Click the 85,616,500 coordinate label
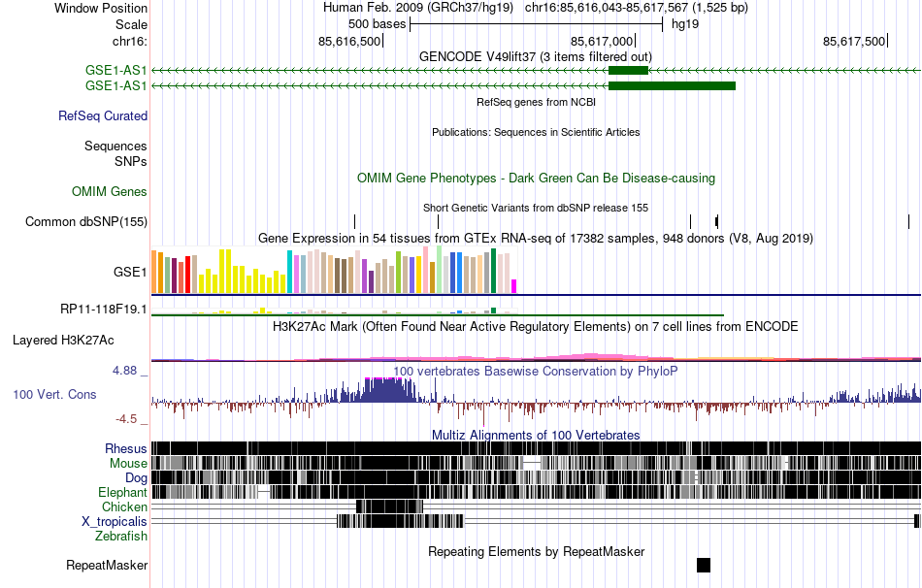 [x=349, y=41]
